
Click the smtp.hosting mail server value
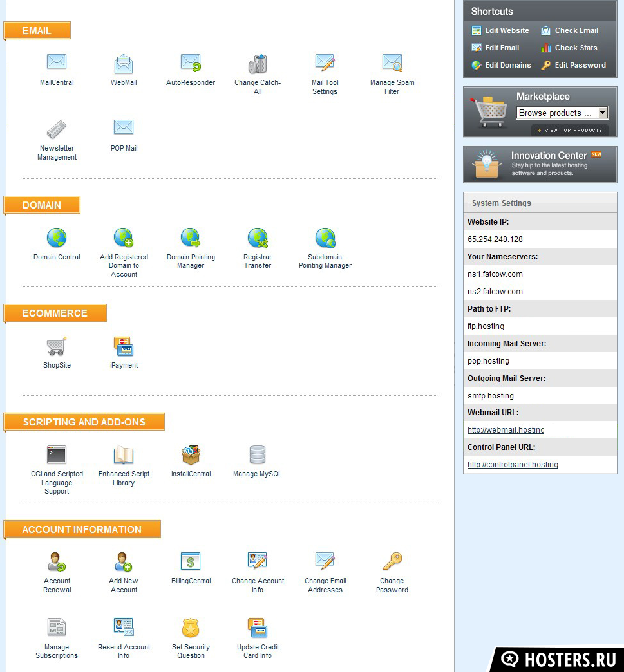(490, 396)
